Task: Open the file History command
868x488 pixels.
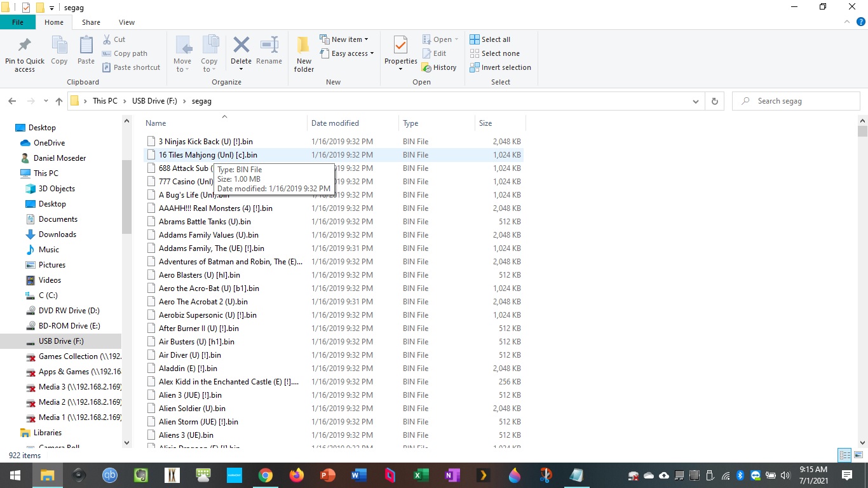Action: coord(438,67)
